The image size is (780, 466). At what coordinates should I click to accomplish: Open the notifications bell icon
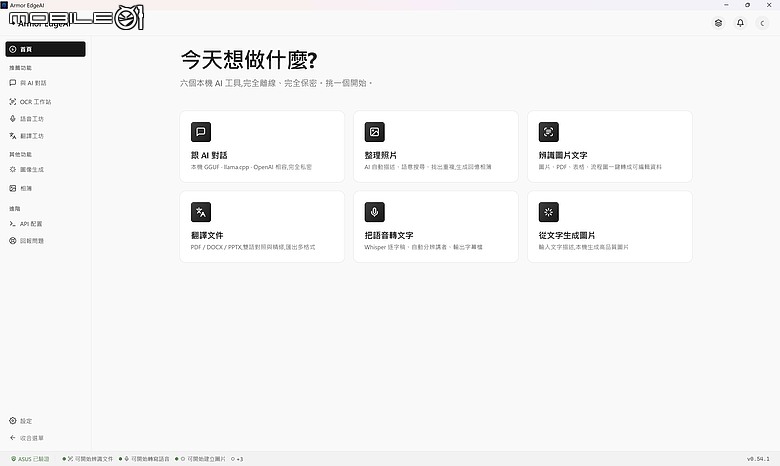(x=740, y=23)
